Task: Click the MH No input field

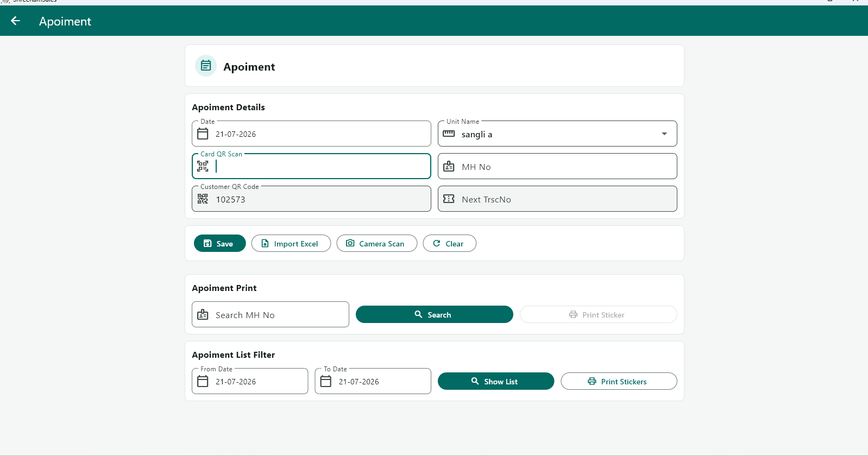Action: [x=557, y=166]
